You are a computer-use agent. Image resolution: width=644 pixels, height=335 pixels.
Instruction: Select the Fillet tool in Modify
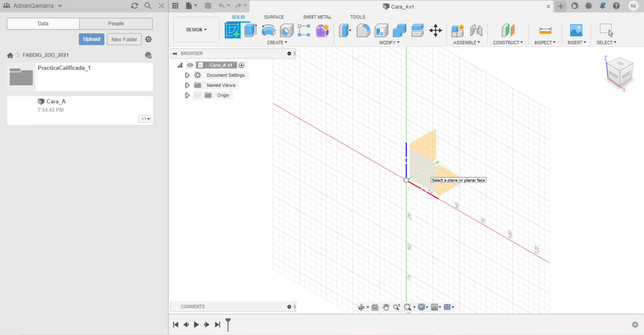point(363,31)
